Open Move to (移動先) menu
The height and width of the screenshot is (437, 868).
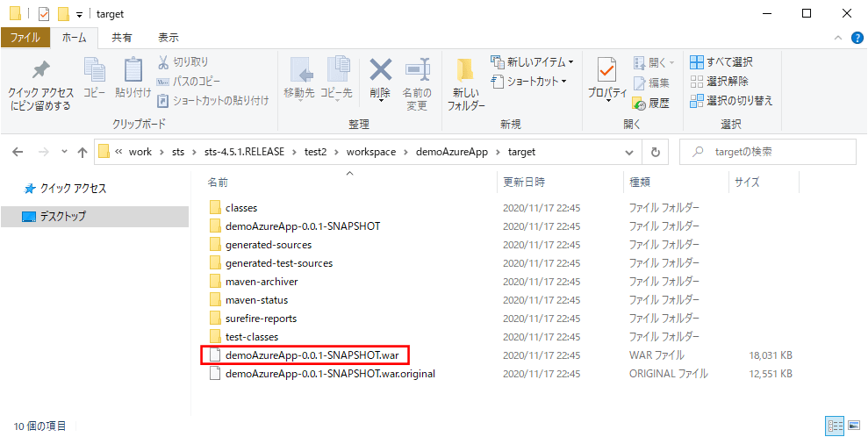(x=299, y=79)
